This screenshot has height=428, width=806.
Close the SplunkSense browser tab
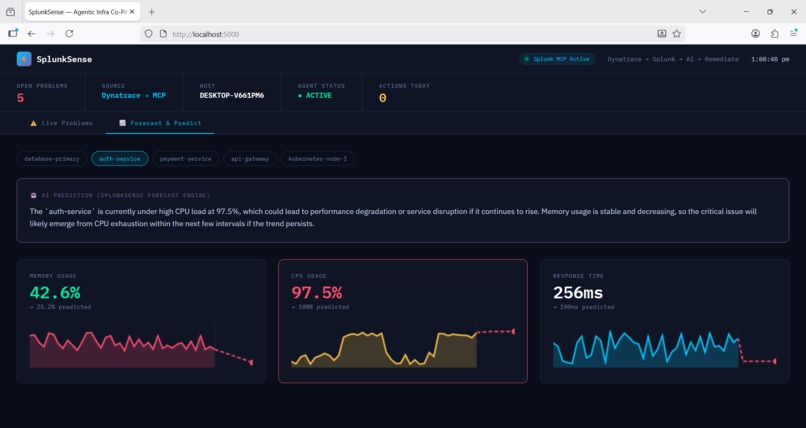point(132,12)
